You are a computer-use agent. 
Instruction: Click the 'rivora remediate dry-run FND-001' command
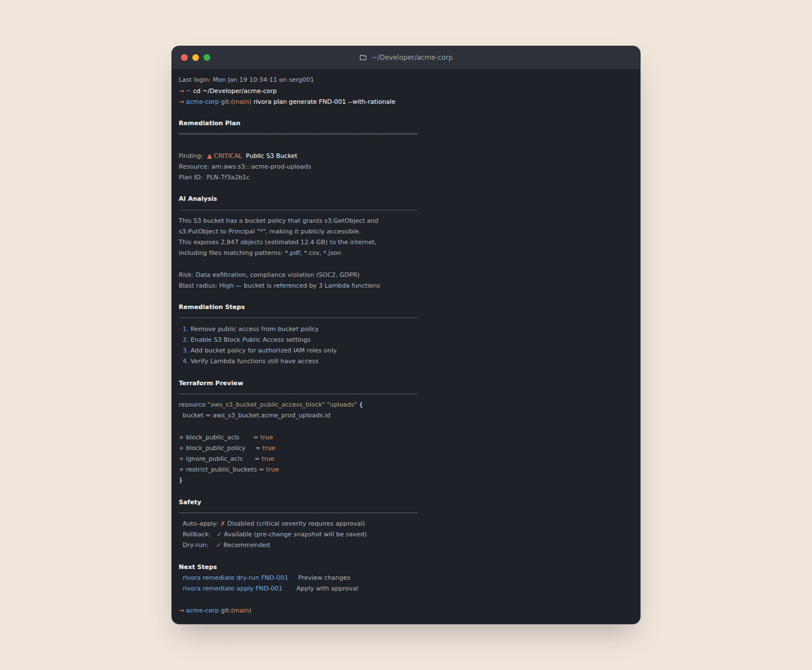(x=235, y=578)
